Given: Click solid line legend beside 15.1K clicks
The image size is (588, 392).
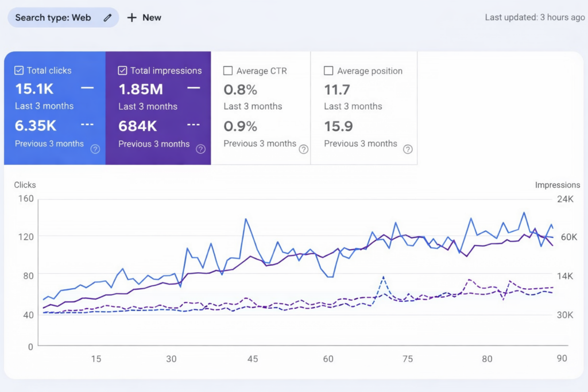Looking at the screenshot, I should pyautogui.click(x=87, y=88).
